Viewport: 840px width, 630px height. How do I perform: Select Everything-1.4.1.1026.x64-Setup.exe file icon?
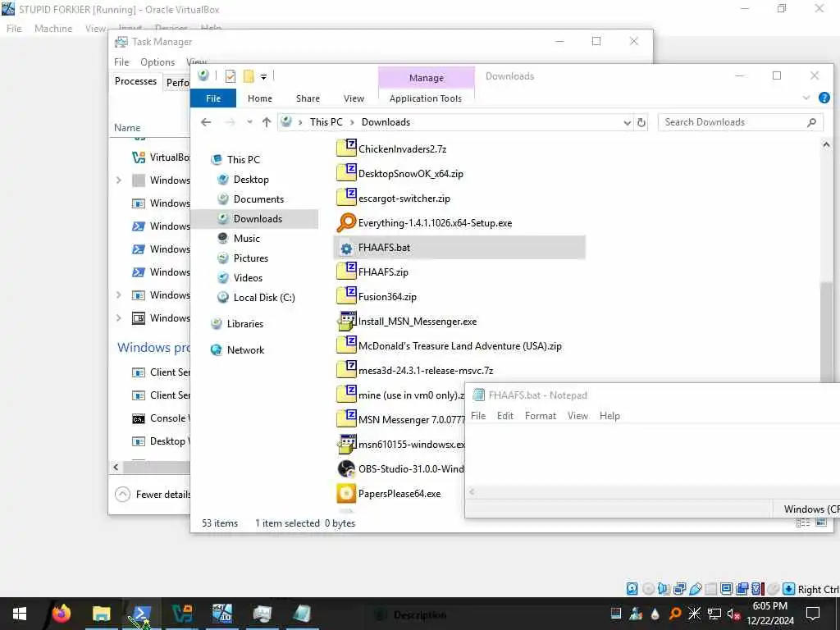(x=346, y=222)
